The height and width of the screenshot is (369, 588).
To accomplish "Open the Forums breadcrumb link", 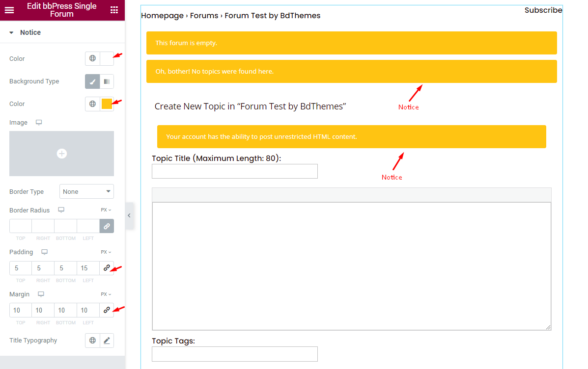I will point(204,15).
